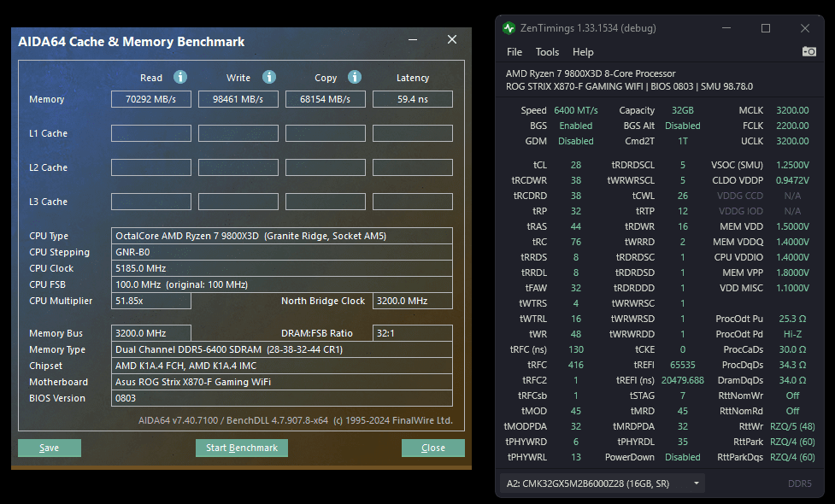Viewport: 835px width, 504px height.
Task: Maximize the ZenTimings window
Action: pos(766,28)
